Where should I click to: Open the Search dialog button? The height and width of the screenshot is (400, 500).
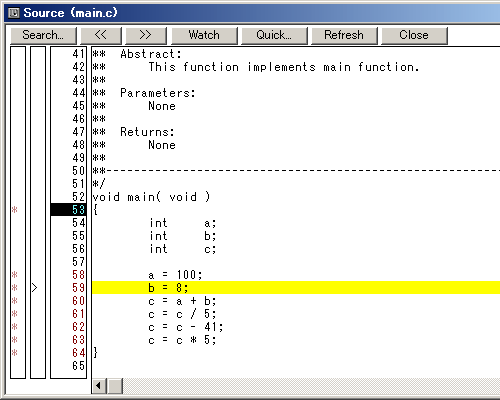(x=43, y=35)
